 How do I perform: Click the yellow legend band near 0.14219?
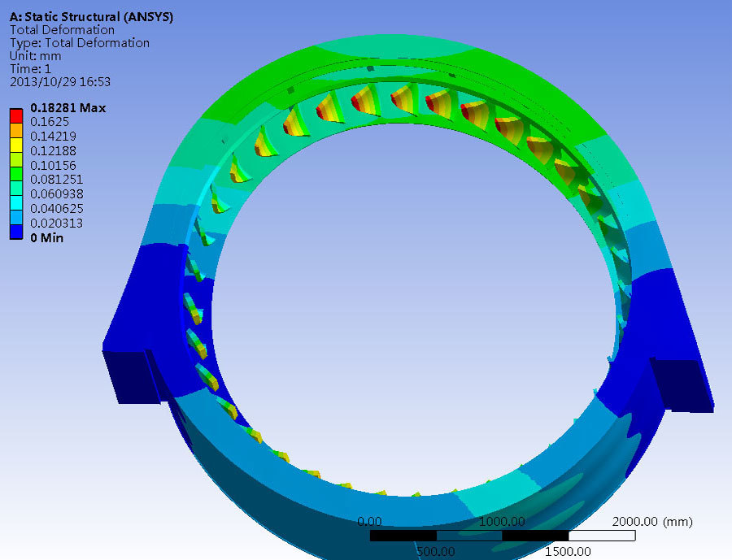[16, 145]
